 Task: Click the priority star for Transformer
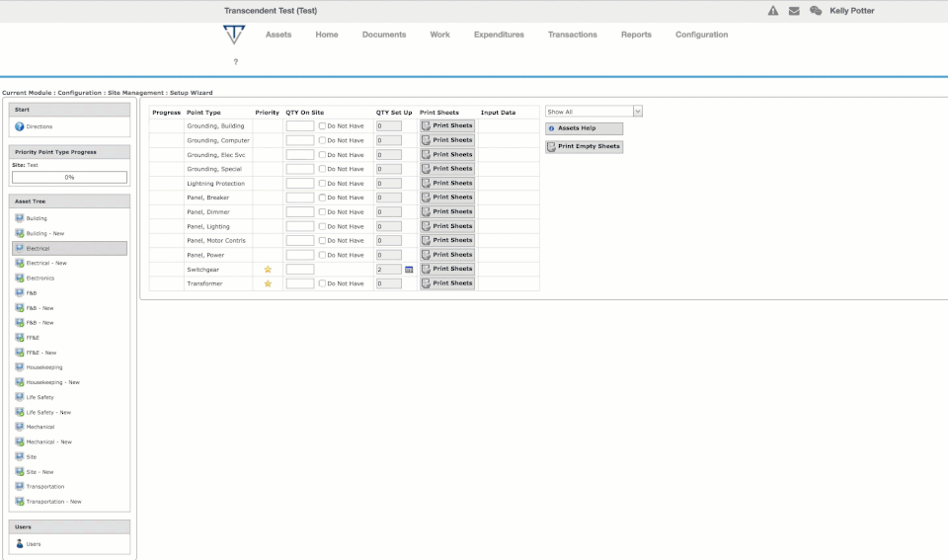tap(268, 283)
